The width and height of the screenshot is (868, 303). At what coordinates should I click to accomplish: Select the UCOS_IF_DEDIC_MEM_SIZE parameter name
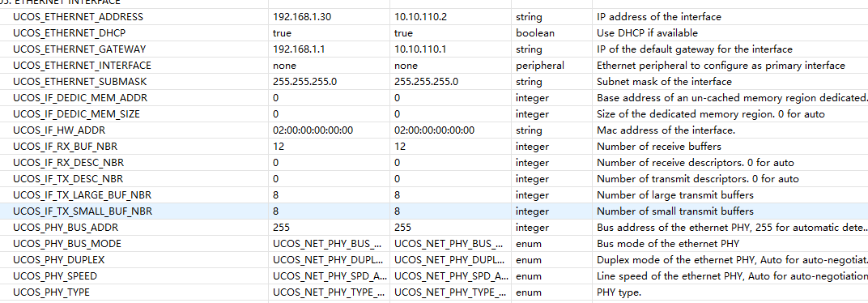pos(76,114)
